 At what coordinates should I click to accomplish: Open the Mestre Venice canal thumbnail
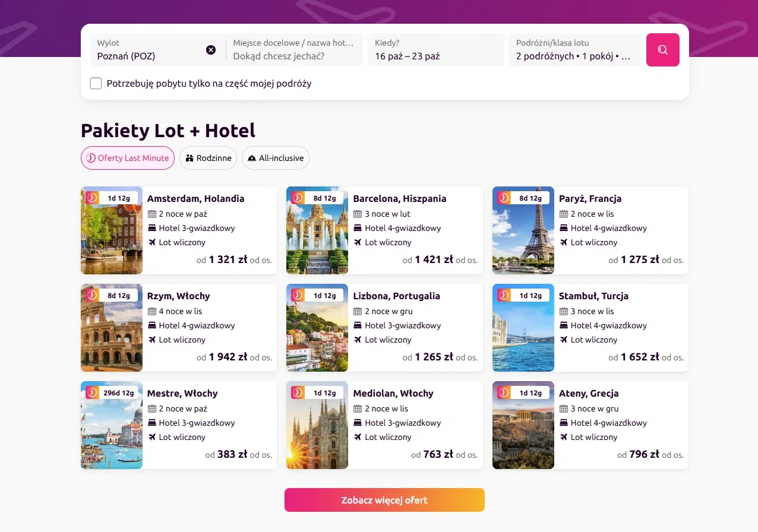(x=112, y=425)
